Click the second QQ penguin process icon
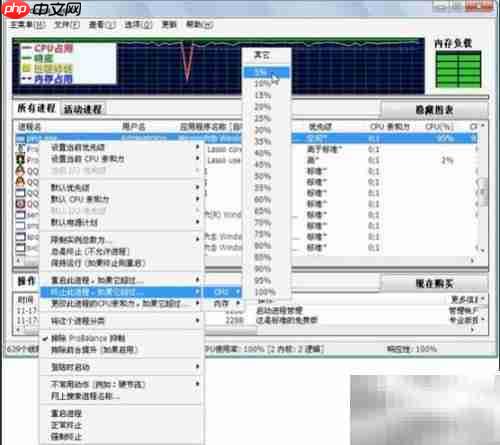 tap(21, 182)
